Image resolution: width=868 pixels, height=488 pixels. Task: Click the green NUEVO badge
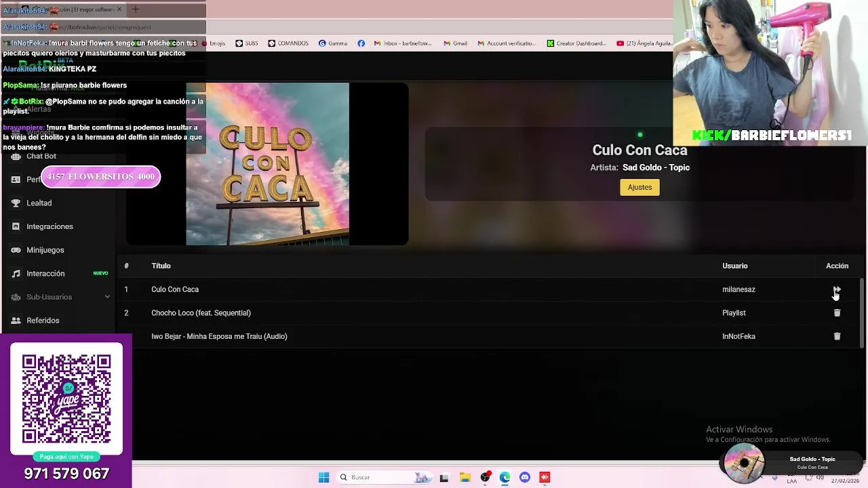100,273
